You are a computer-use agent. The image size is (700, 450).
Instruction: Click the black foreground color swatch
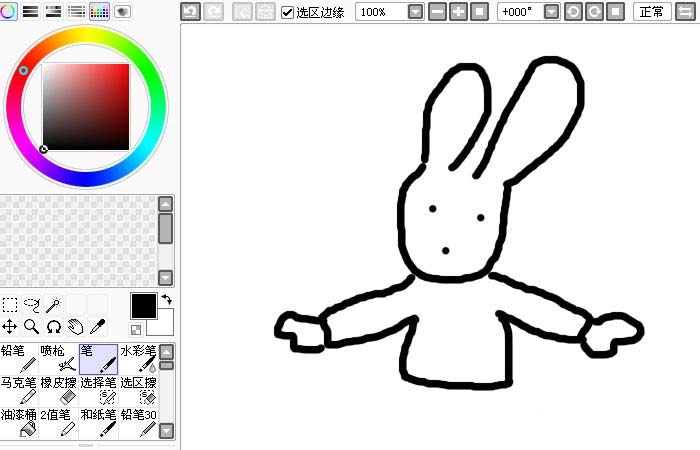[x=143, y=306]
